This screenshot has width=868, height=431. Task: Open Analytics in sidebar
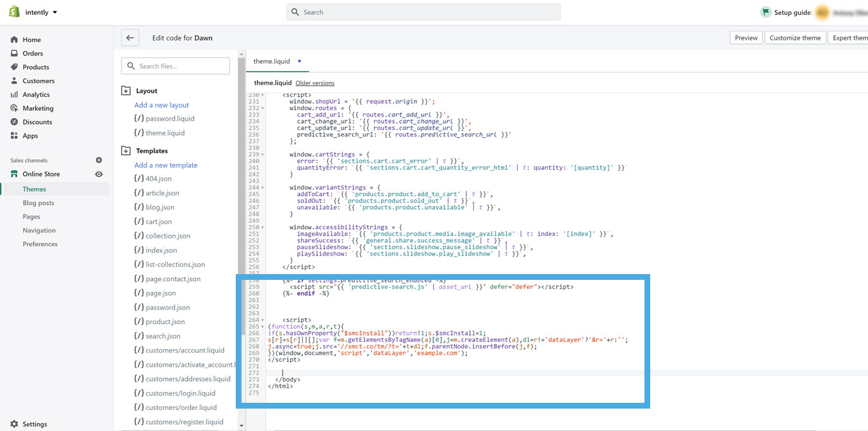[36, 95]
